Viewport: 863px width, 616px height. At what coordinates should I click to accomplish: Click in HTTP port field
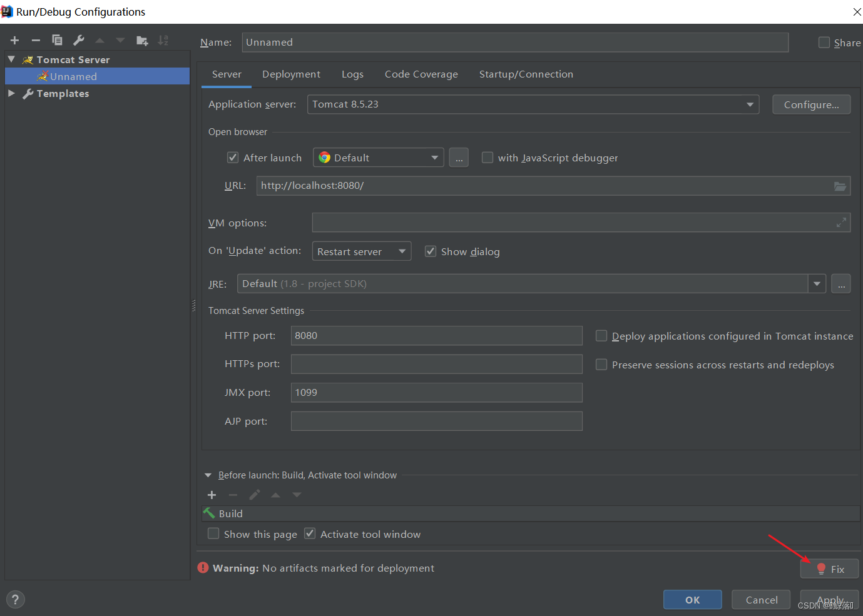point(437,336)
